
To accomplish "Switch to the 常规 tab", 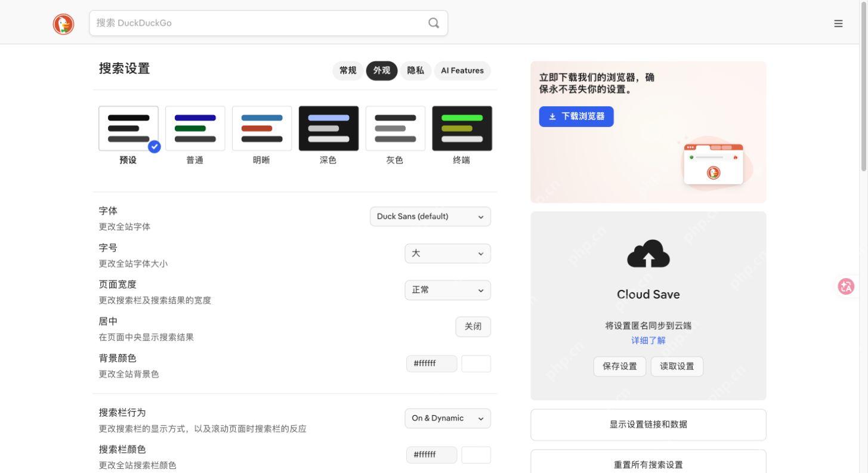I will click(348, 70).
